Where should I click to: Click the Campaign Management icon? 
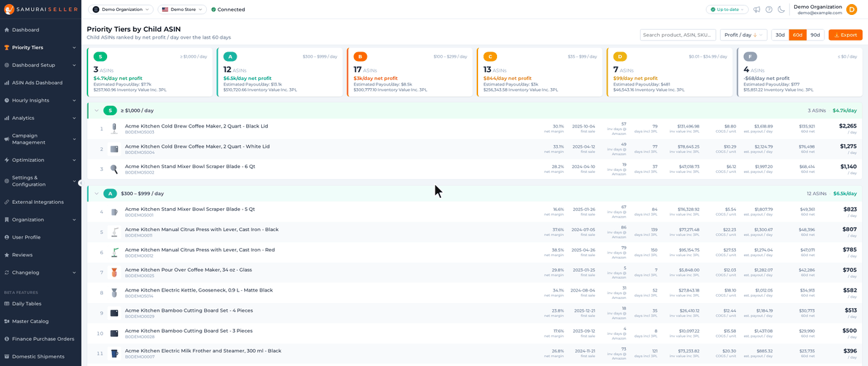[x=7, y=139]
